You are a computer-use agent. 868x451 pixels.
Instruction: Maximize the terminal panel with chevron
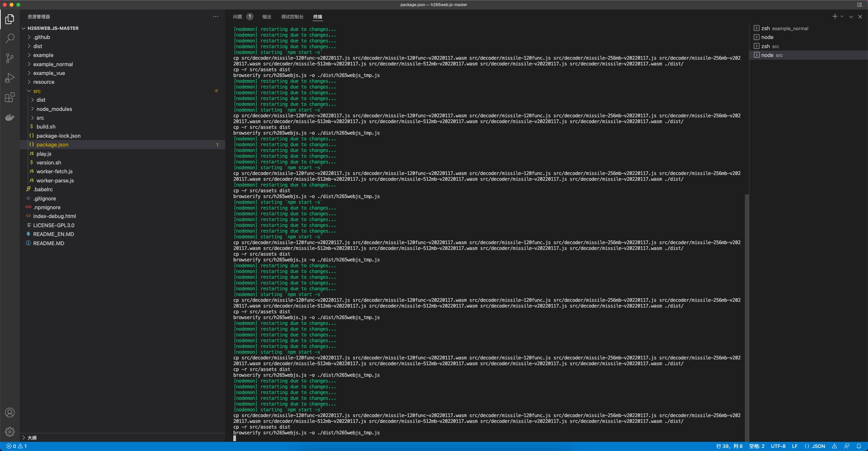851,16
